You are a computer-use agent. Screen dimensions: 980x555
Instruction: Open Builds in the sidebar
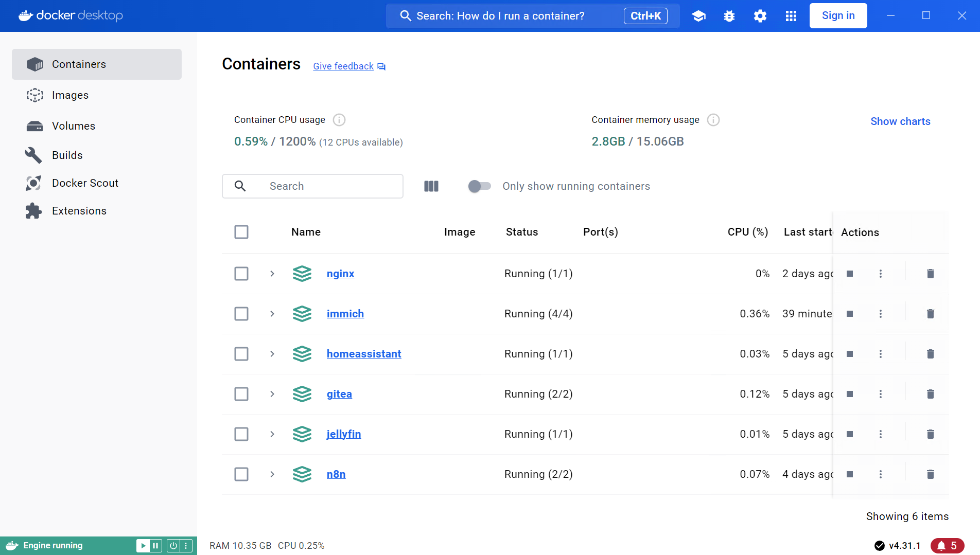tap(97, 155)
